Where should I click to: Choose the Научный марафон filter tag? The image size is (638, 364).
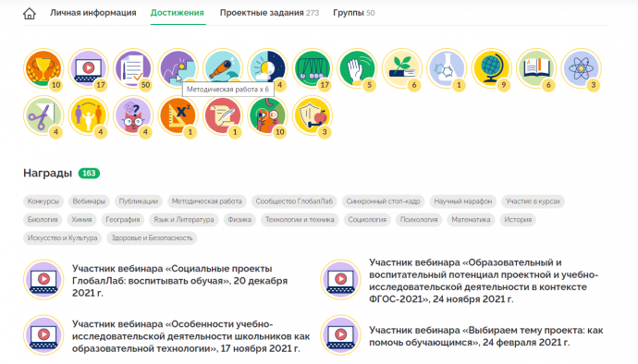tap(463, 201)
